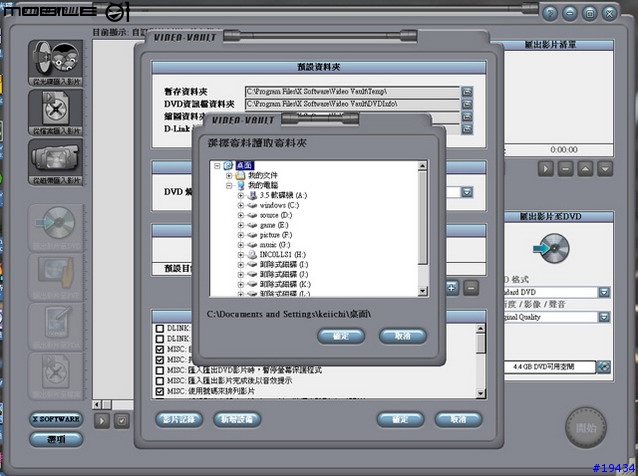Viewport: 638px width, 476px height.
Task: Click browse icon beside DVD資訊檔資料夾 path
Action: click(x=467, y=104)
